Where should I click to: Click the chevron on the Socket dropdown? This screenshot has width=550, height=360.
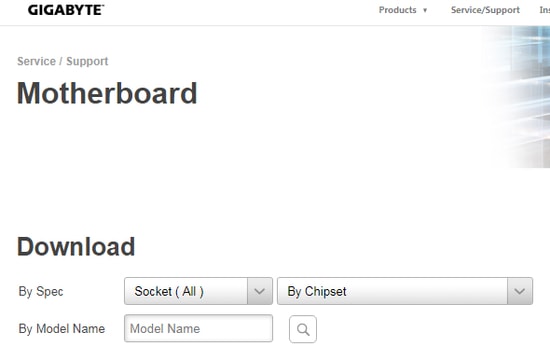[260, 291]
